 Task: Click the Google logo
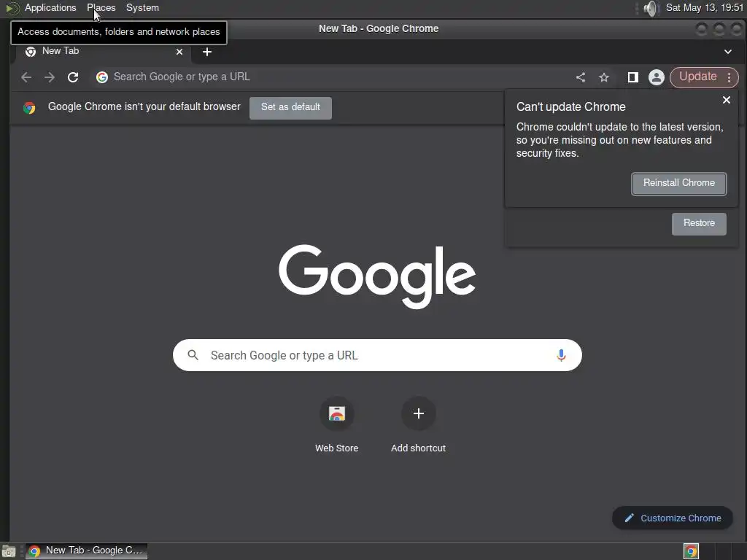coord(377,276)
